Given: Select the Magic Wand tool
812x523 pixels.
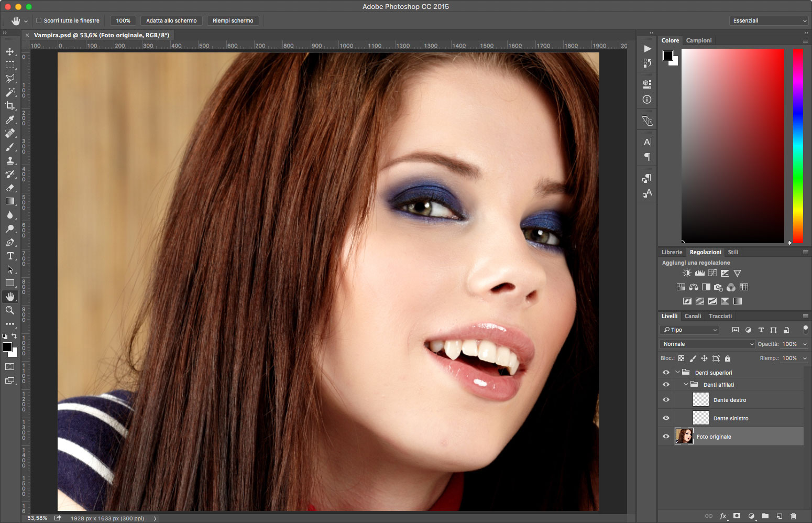Looking at the screenshot, I should (10, 92).
